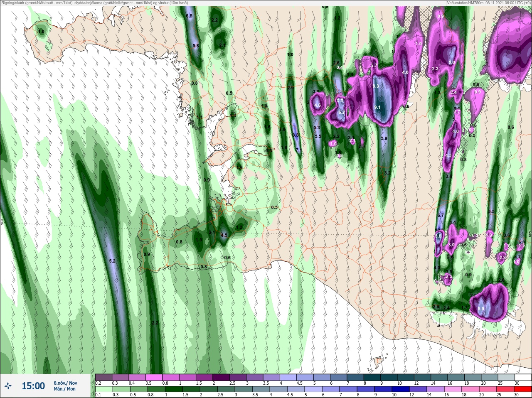Click the 6.5 precipitation value at the map top
532x398 pixels.
190,16
